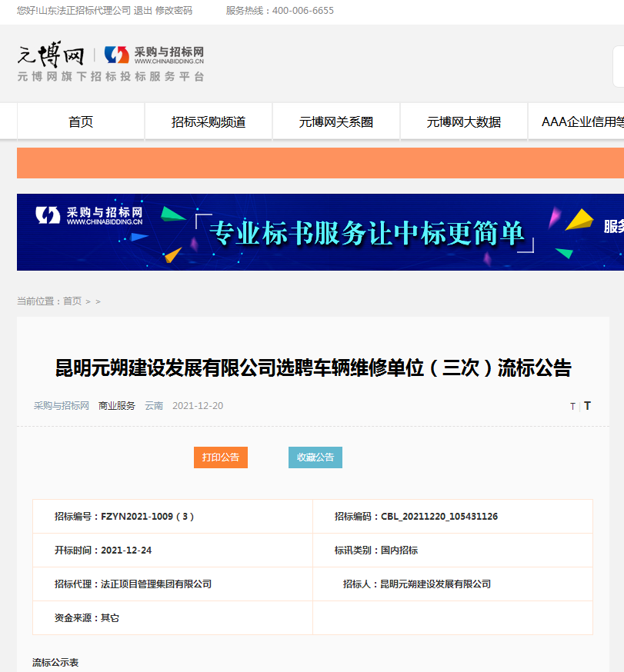Select the 云南 region link
This screenshot has width=624, height=672.
(153, 405)
